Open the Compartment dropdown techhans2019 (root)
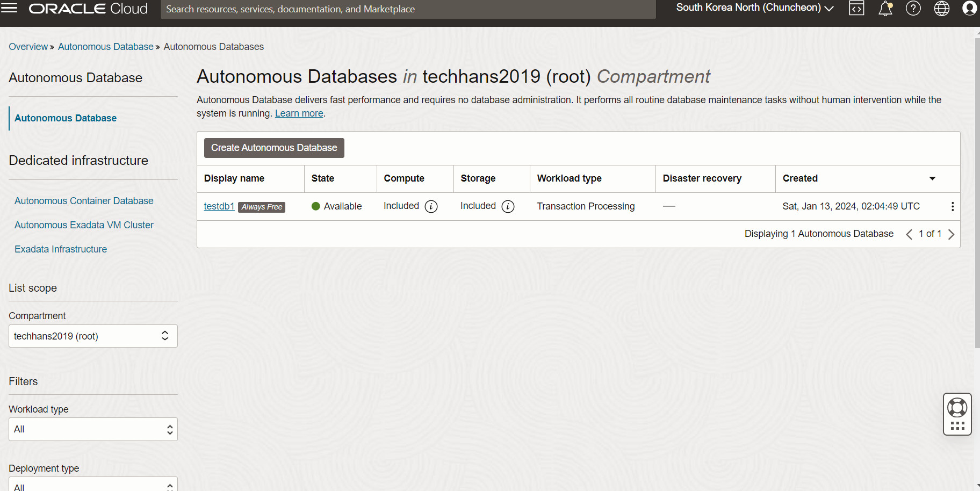This screenshot has height=491, width=980. coord(93,336)
